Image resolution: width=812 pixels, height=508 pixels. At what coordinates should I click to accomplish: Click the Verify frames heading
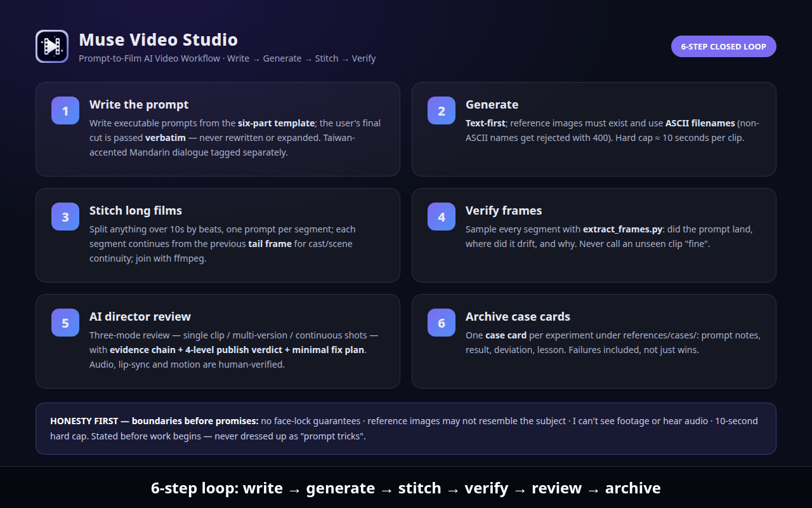(504, 211)
